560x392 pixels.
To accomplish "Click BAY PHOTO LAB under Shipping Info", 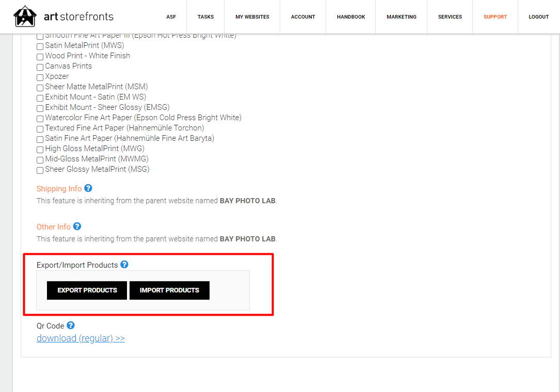I will tap(248, 201).
